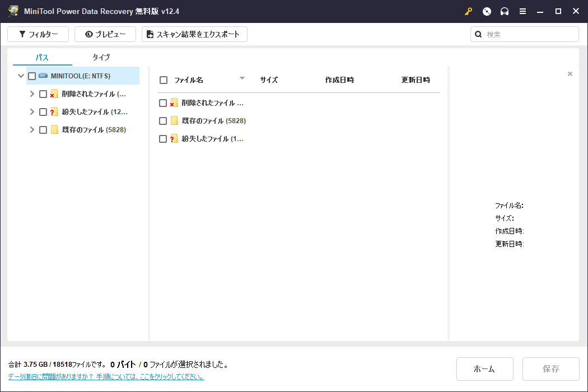The width and height of the screenshot is (588, 392).
Task: Select MINITOOL(E: NTFS) tree label
Action: tap(81, 76)
